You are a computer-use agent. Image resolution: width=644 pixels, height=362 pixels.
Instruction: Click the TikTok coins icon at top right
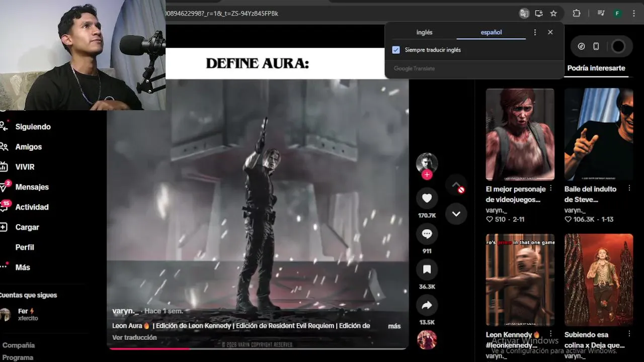581,46
